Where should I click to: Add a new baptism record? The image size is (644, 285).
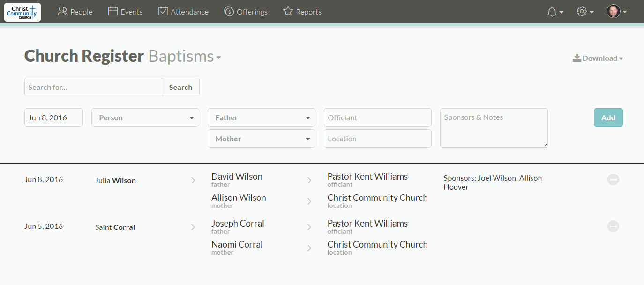click(608, 117)
